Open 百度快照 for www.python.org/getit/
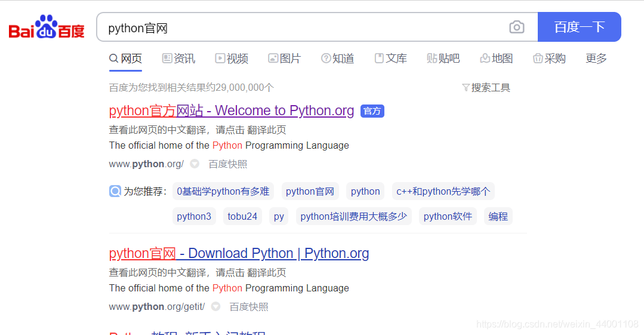This screenshot has width=644, height=335. point(249,307)
